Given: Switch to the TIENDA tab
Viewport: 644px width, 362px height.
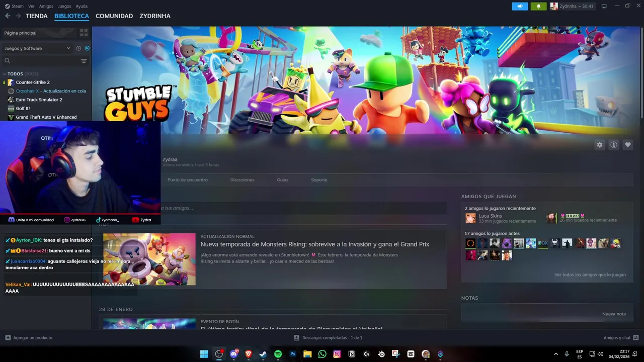Looking at the screenshot, I should pyautogui.click(x=37, y=16).
